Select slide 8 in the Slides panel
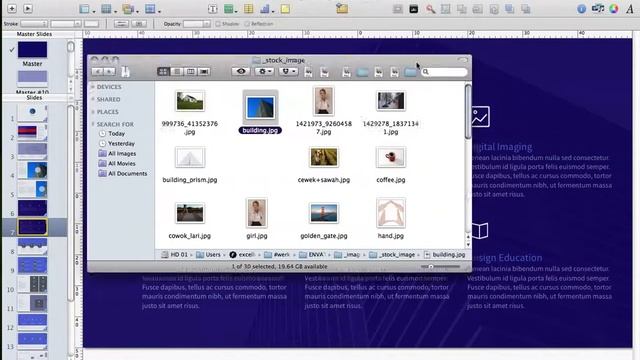 [32, 246]
